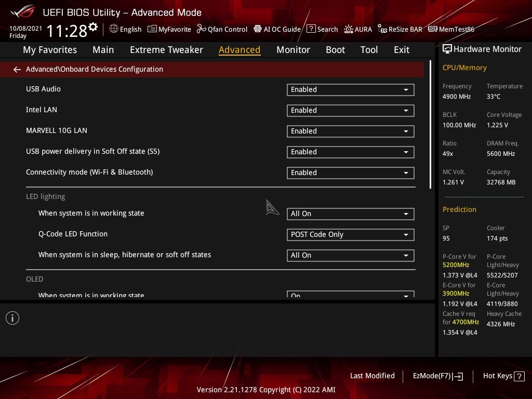Open the Intel LAN dropdown

click(x=351, y=110)
